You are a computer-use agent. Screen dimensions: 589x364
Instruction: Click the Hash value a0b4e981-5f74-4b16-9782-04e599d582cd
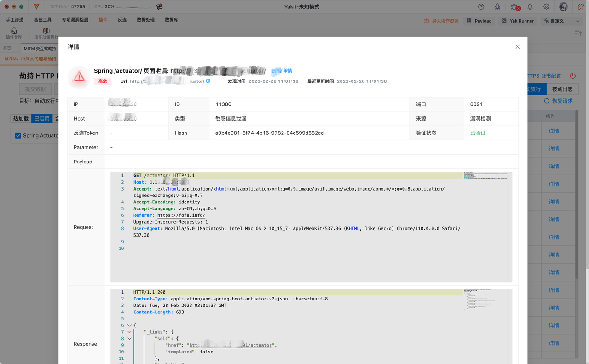click(269, 133)
